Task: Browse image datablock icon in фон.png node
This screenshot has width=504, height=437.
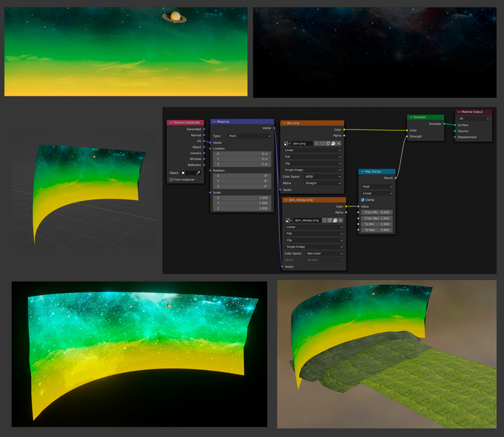Action: pos(286,143)
